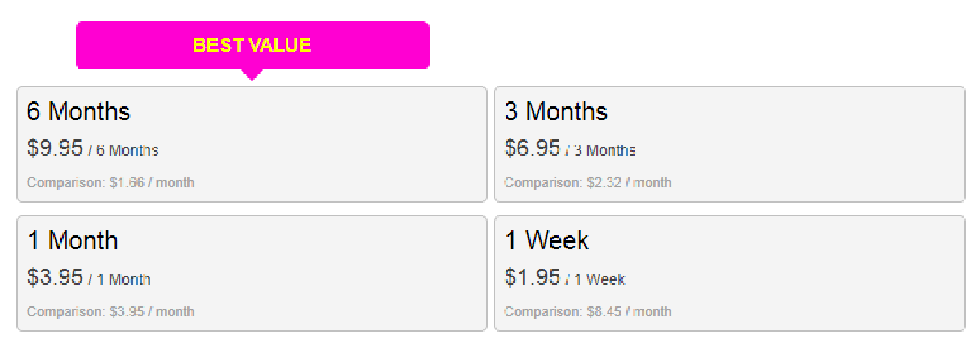Click '/ 6 Months' duration label

point(123,150)
